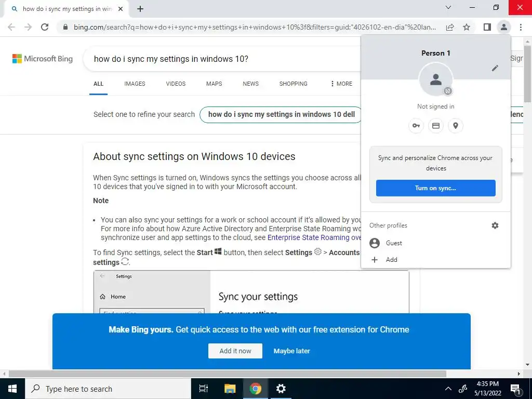
Task: Open Settings gear on the taskbar
Action: pyautogui.click(x=281, y=389)
